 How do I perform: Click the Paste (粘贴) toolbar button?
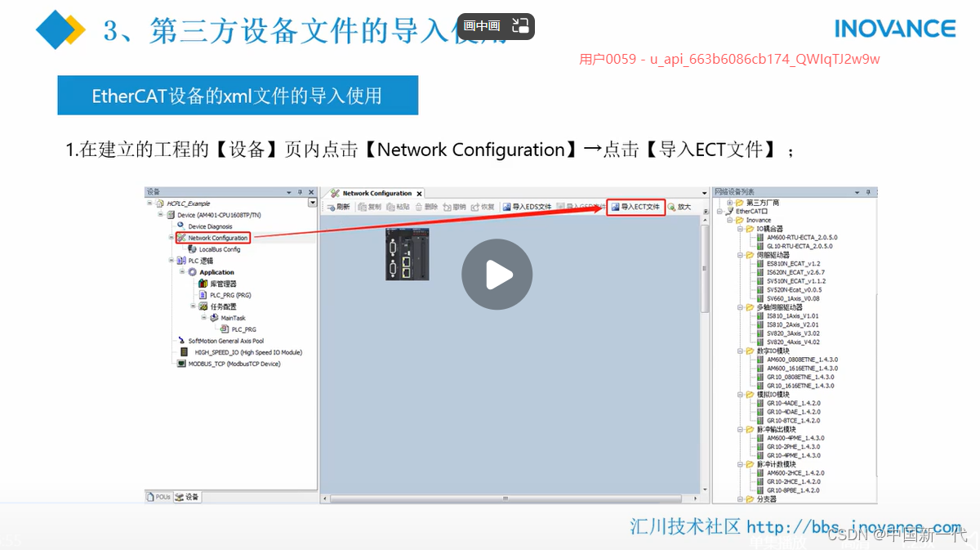pyautogui.click(x=398, y=207)
